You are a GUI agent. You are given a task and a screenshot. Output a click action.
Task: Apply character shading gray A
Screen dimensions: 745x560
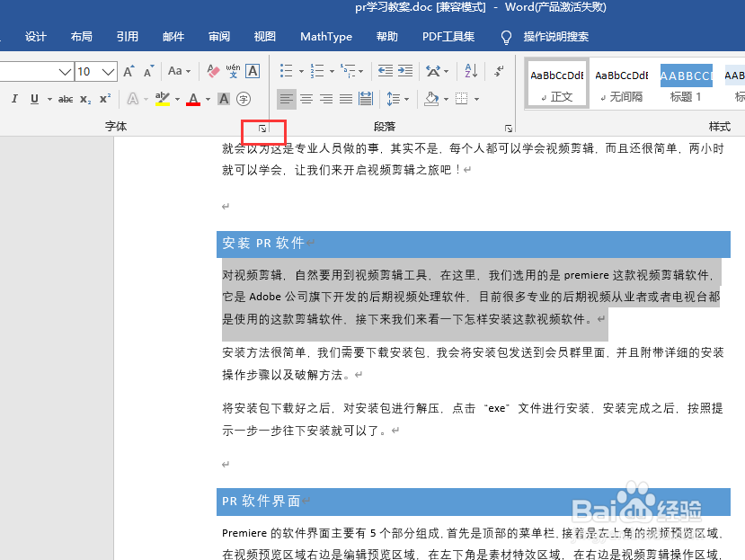coord(223,99)
